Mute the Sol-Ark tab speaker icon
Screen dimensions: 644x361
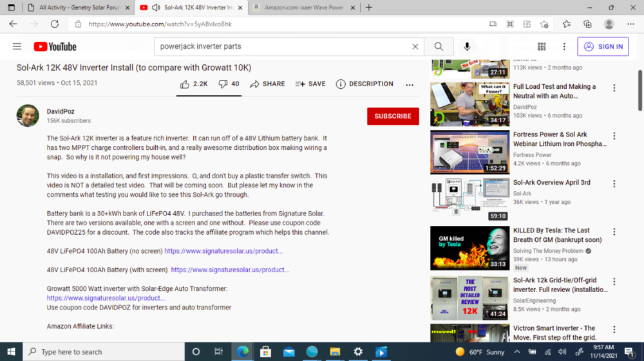156,7
